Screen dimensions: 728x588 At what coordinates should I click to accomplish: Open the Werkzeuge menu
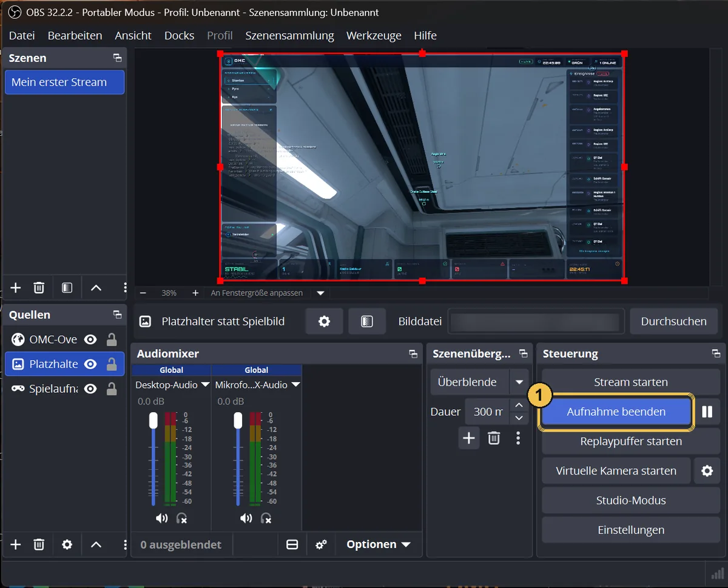(374, 36)
